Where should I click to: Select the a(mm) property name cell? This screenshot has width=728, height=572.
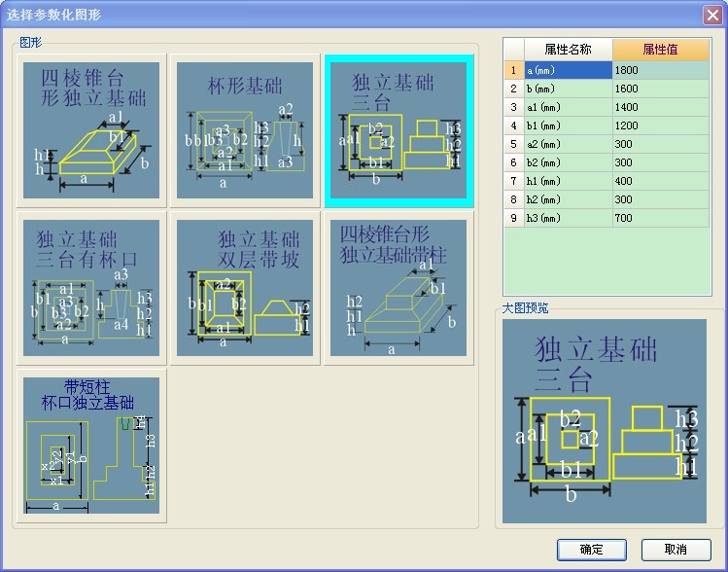pyautogui.click(x=569, y=70)
